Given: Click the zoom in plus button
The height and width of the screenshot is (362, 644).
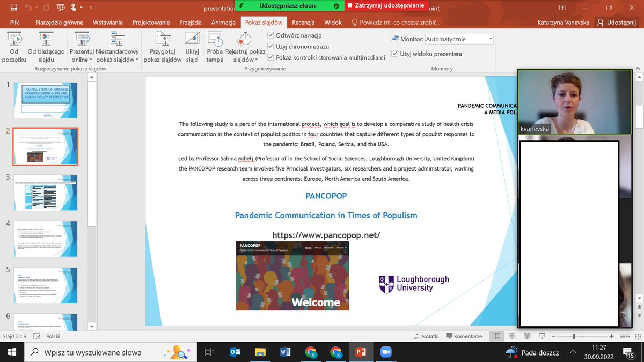Looking at the screenshot, I should [x=611, y=336].
